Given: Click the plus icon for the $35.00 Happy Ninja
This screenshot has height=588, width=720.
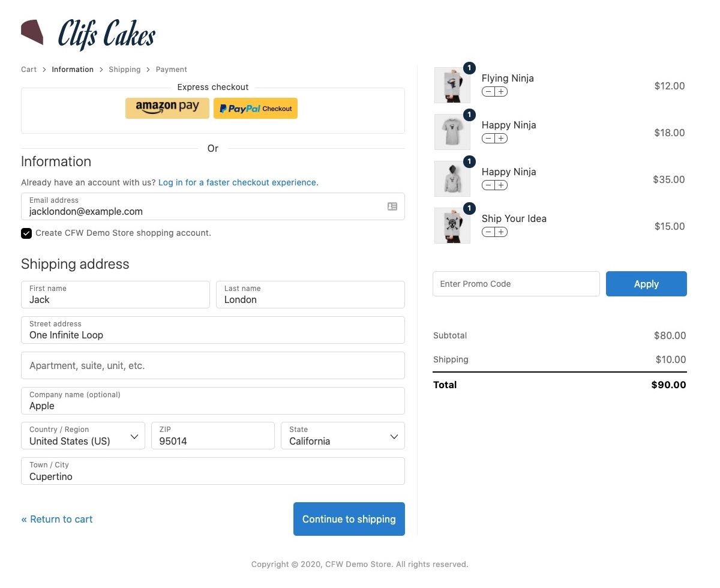Looking at the screenshot, I should click(502, 185).
